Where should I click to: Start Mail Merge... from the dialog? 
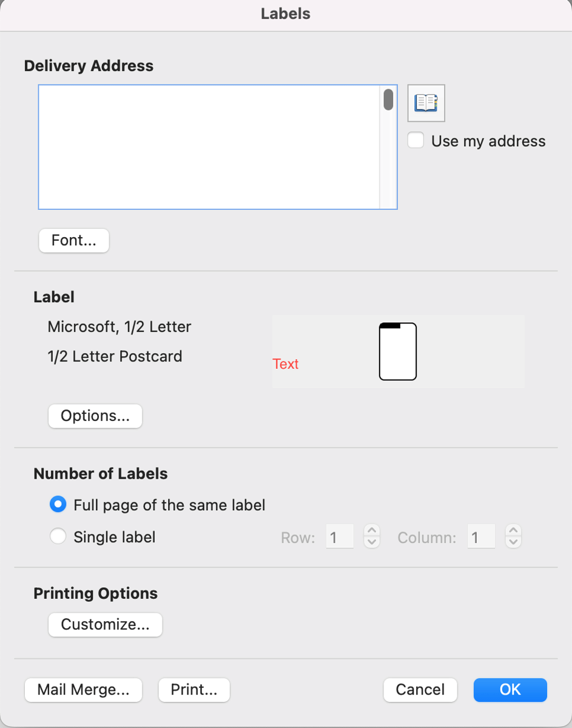(83, 690)
